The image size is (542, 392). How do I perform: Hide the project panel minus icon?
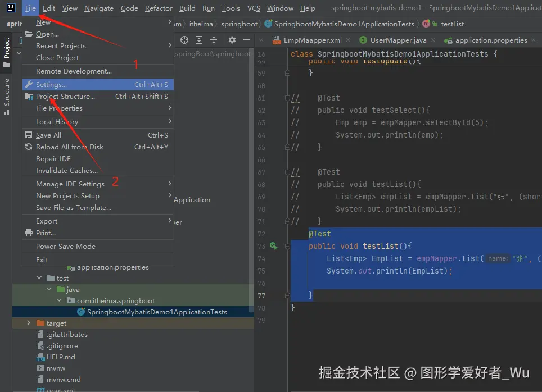[246, 40]
